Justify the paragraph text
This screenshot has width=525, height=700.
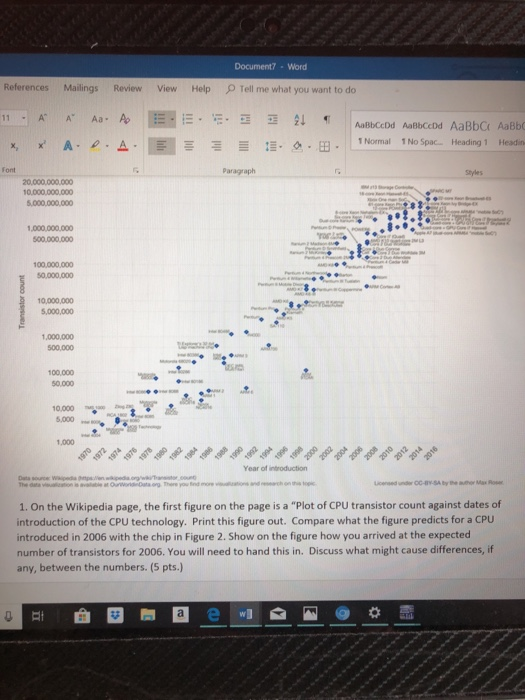[243, 146]
